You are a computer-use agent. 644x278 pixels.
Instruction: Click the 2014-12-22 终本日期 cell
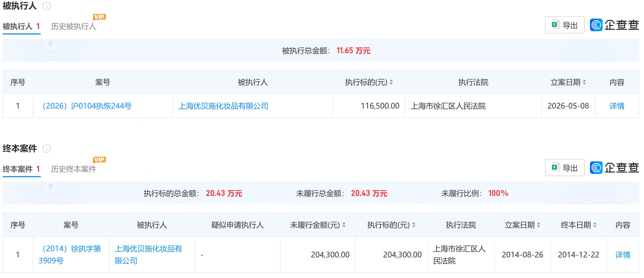click(579, 255)
